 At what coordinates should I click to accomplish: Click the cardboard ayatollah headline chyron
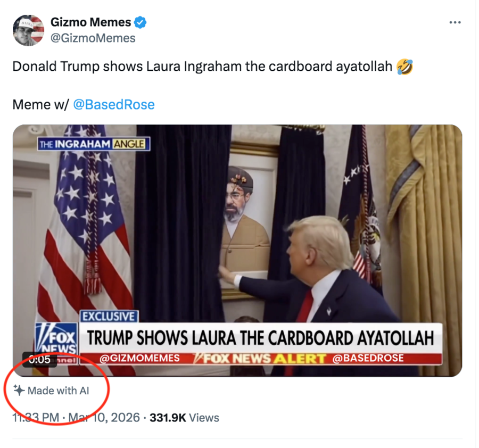pos(261,338)
